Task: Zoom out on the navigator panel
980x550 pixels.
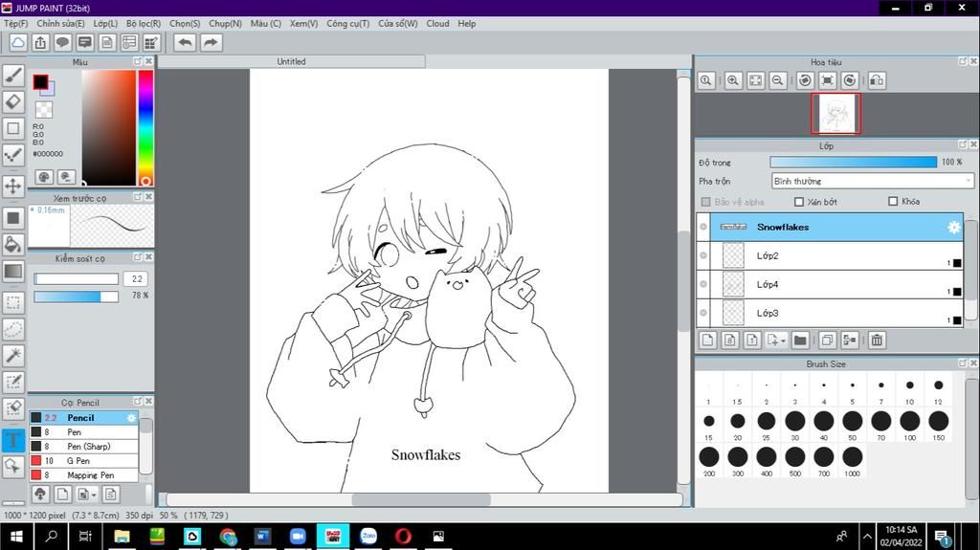Action: point(777,80)
